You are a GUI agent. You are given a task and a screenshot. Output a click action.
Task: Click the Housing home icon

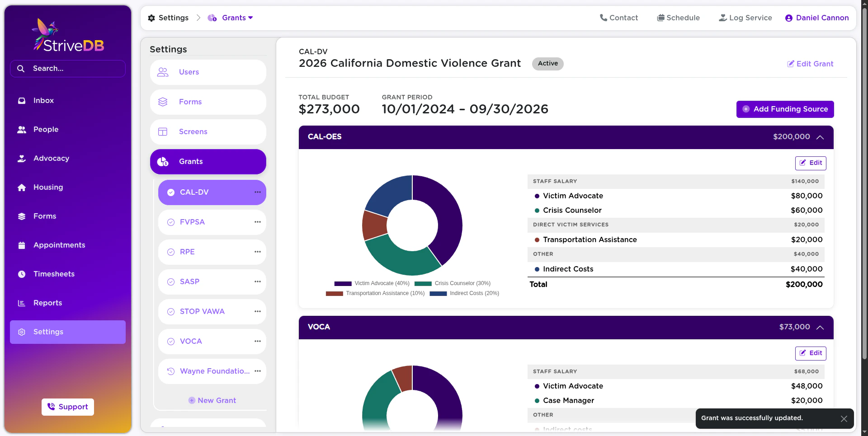point(22,188)
